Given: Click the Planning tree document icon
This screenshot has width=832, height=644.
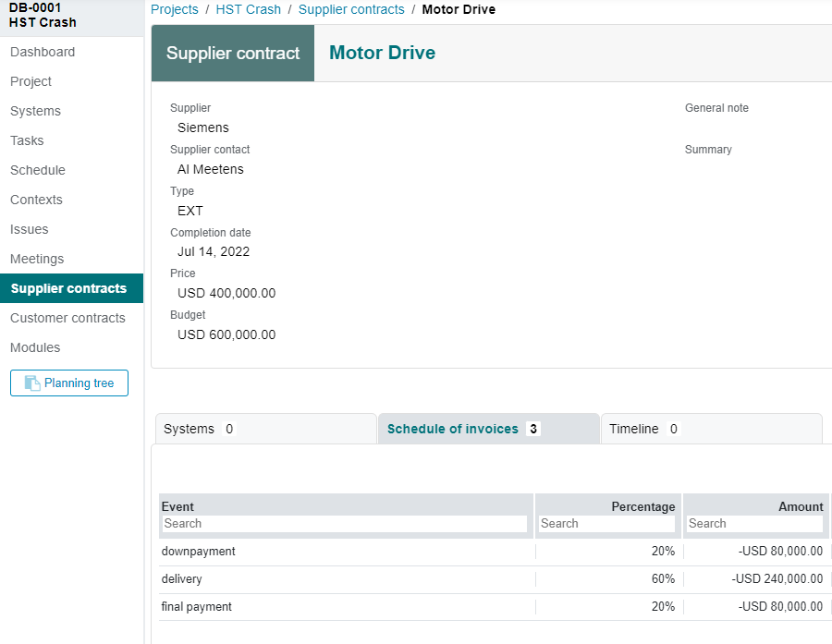Looking at the screenshot, I should (32, 383).
